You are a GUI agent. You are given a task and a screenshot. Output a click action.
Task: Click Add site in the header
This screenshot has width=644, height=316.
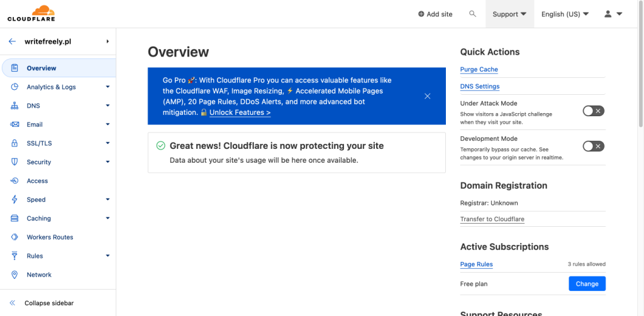[435, 14]
